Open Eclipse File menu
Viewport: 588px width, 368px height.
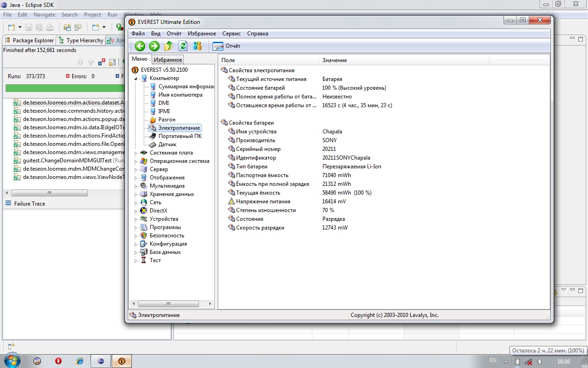[7, 15]
